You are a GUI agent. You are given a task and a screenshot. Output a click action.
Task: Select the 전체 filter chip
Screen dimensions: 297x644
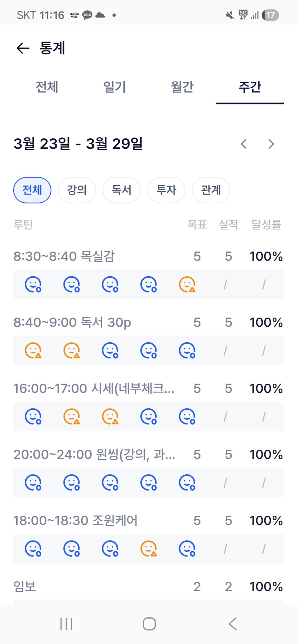click(32, 190)
